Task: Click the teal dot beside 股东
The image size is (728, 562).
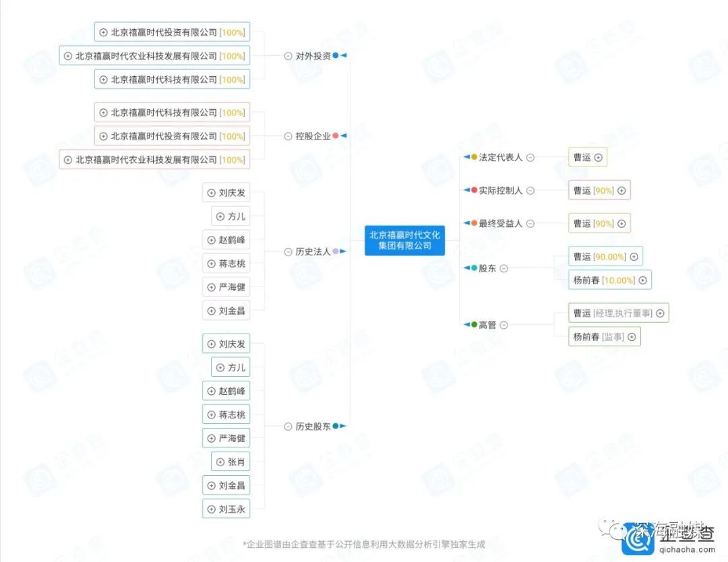Action: [474, 268]
